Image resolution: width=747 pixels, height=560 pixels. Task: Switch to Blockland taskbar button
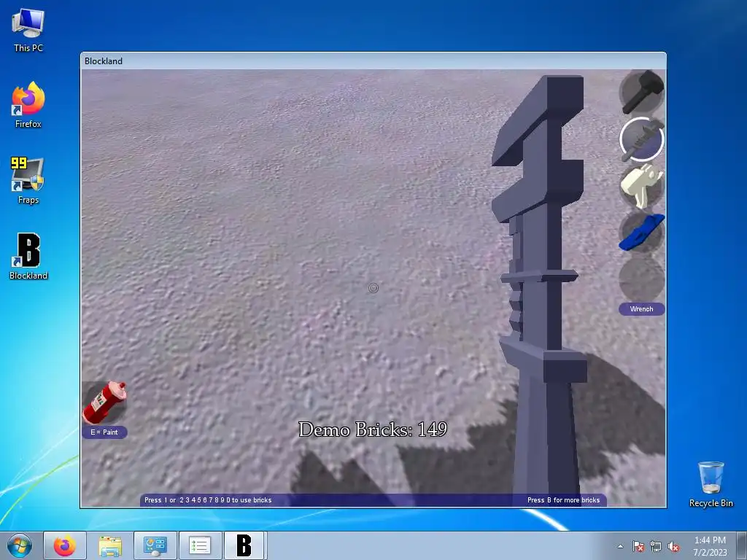click(x=244, y=545)
